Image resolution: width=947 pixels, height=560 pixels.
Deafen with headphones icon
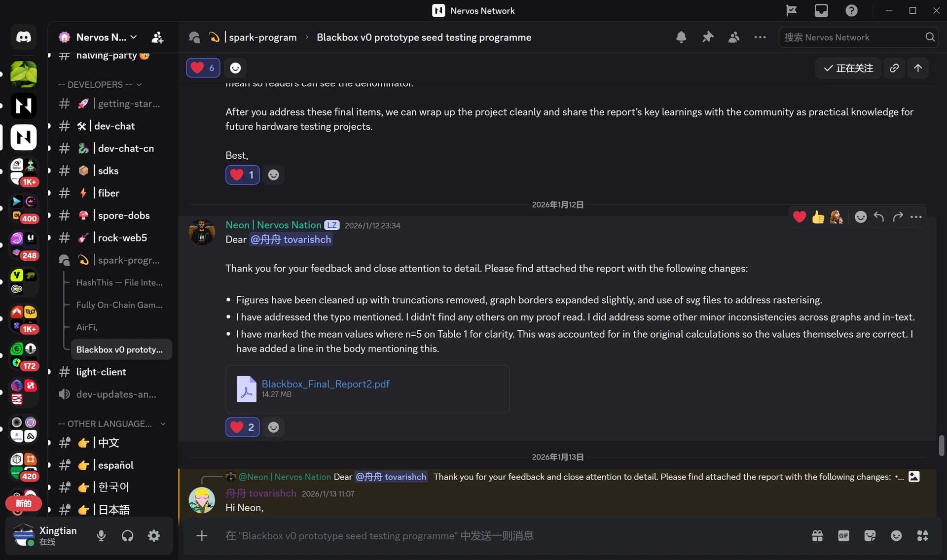[128, 536]
